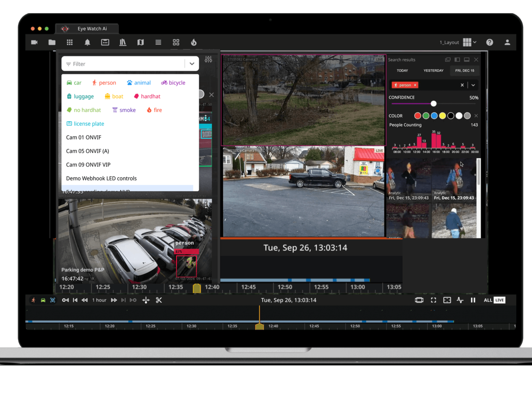Select the fire filter tag
Screen dimensions: 532x399
pyautogui.click(x=154, y=110)
